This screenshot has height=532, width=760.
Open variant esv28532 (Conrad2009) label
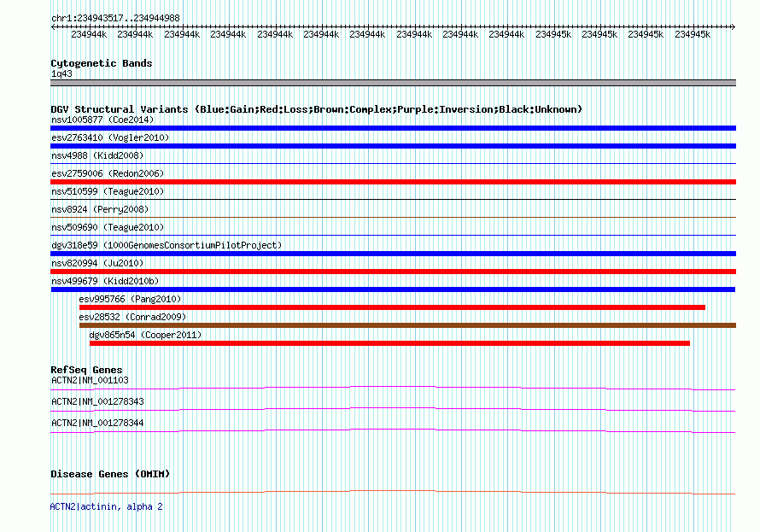click(132, 317)
